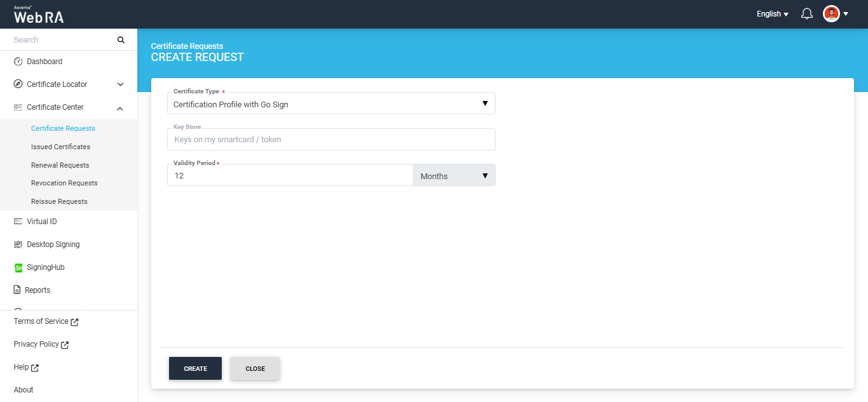Open Dashboard from the sidebar
This screenshot has height=402, width=868.
[44, 62]
